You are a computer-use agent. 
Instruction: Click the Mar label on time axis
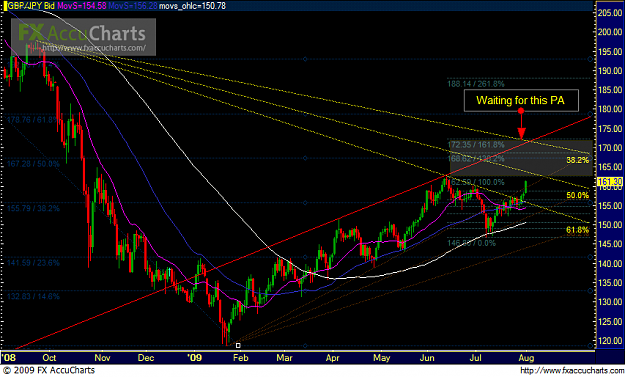(x=284, y=357)
